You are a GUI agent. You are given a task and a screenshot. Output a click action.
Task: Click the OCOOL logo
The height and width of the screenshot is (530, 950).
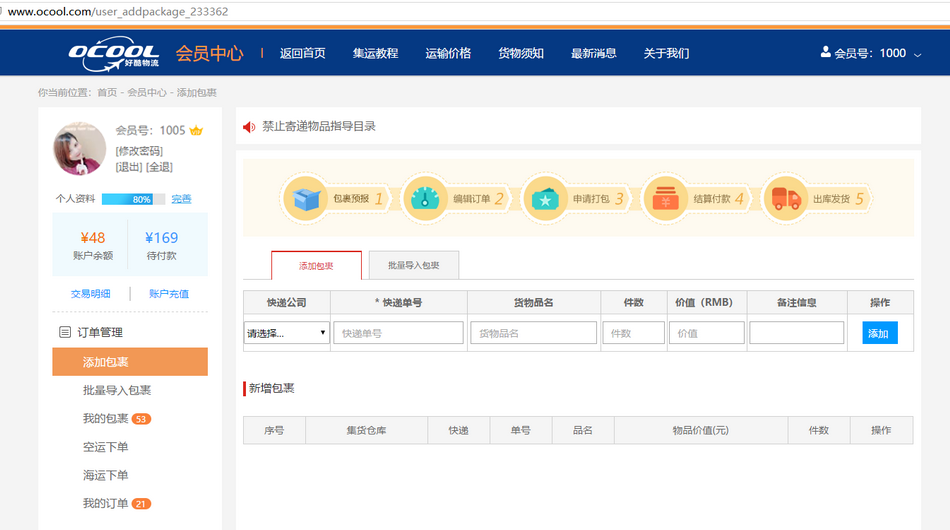[113, 53]
